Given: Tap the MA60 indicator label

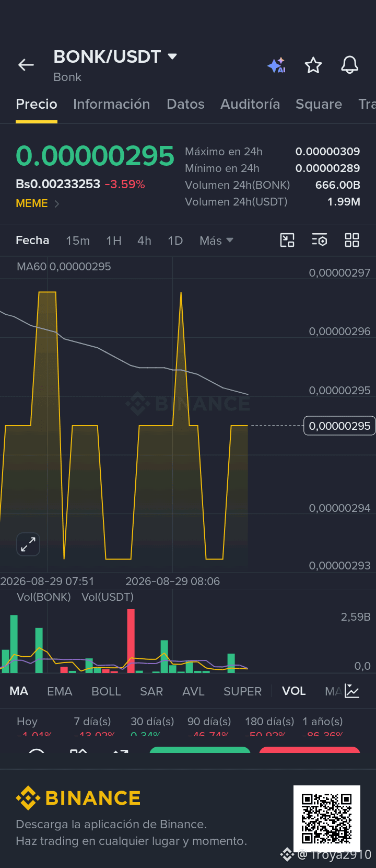Looking at the screenshot, I should 64,267.
